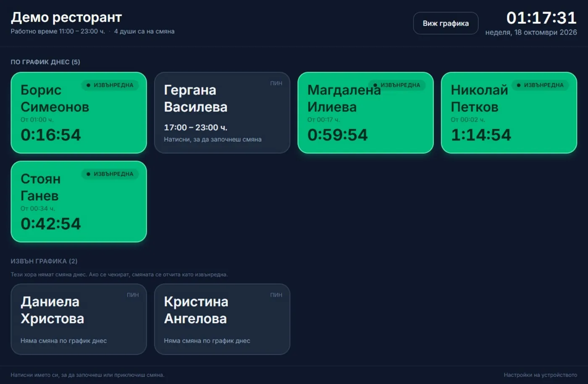Click '4 души са на смяна' text
Image resolution: width=588 pixels, height=384 pixels.
coord(144,31)
